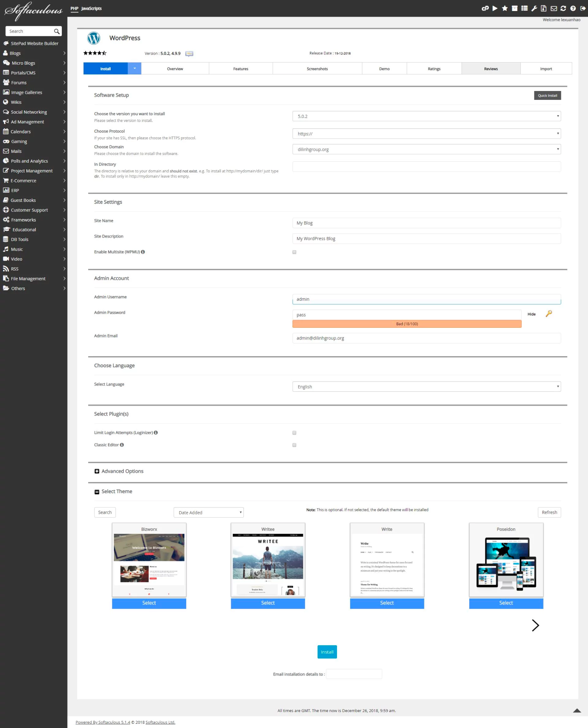This screenshot has height=728, width=588.
Task: Click Hide next to the password
Action: pyautogui.click(x=531, y=314)
